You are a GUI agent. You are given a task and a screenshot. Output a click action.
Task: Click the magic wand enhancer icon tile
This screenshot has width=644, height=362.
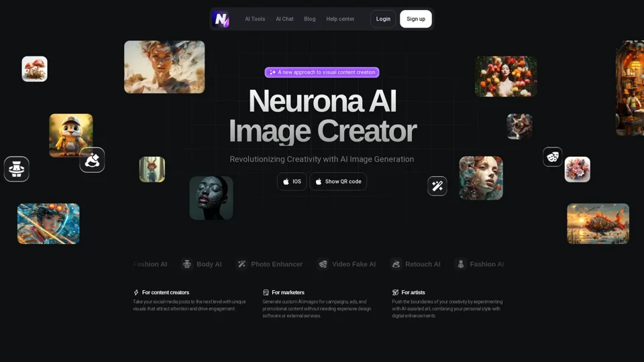[x=437, y=186]
